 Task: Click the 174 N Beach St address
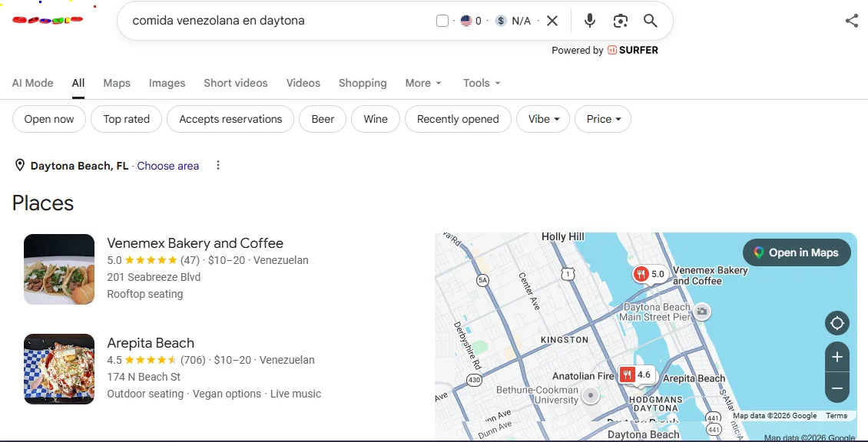tap(144, 377)
